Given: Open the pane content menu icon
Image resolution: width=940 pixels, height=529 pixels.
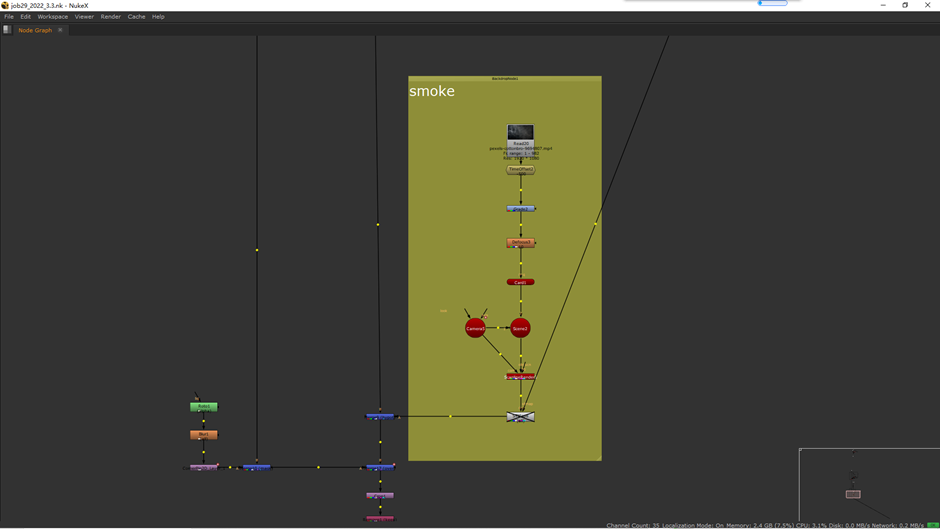Looking at the screenshot, I should tap(7, 29).
